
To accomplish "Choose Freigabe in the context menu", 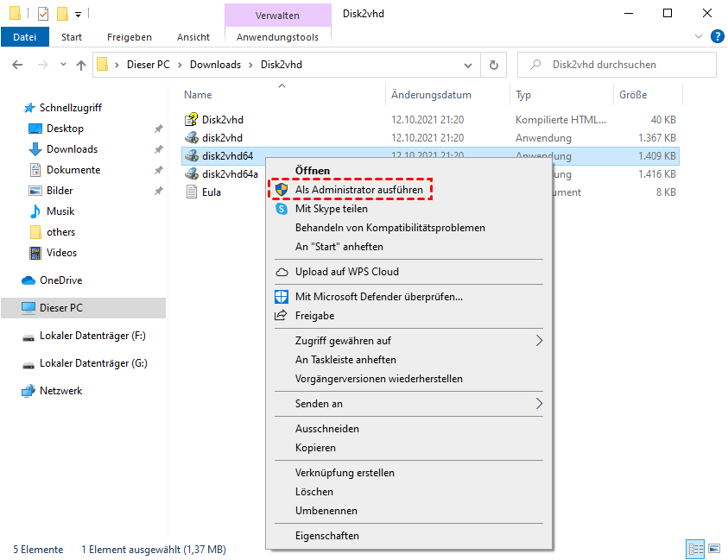I will point(408,316).
